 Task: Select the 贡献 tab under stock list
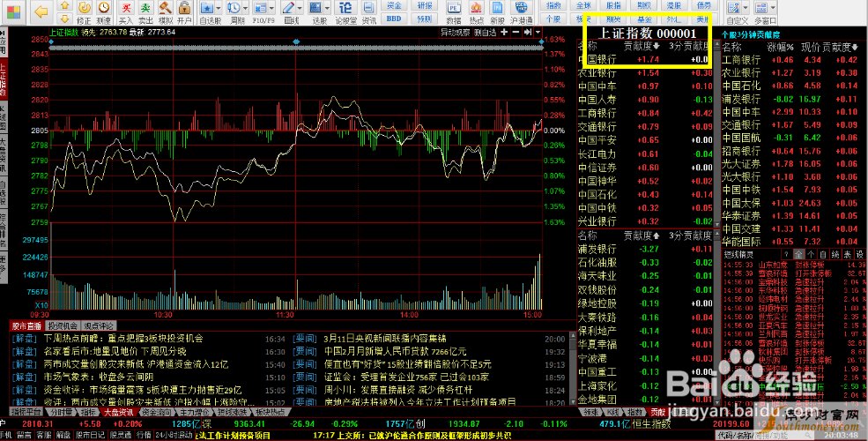coord(657,412)
